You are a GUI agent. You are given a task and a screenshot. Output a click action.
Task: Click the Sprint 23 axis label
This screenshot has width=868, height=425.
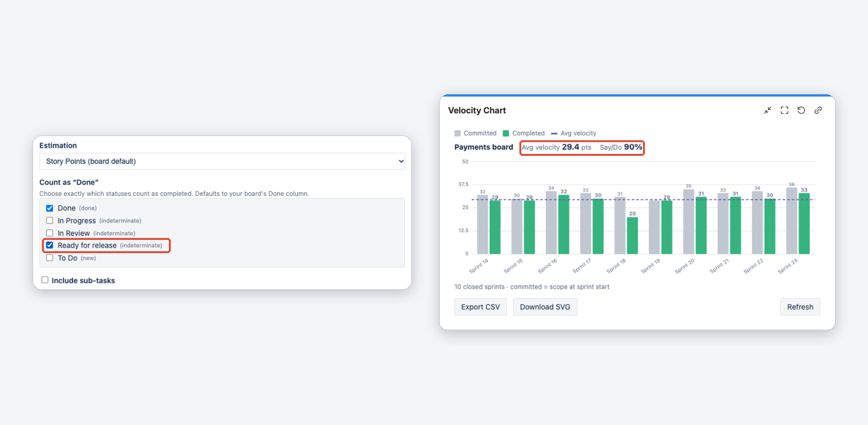788,266
